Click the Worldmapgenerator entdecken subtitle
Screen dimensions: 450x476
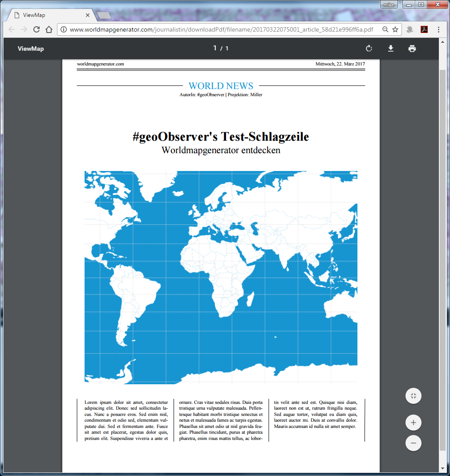pyautogui.click(x=221, y=150)
